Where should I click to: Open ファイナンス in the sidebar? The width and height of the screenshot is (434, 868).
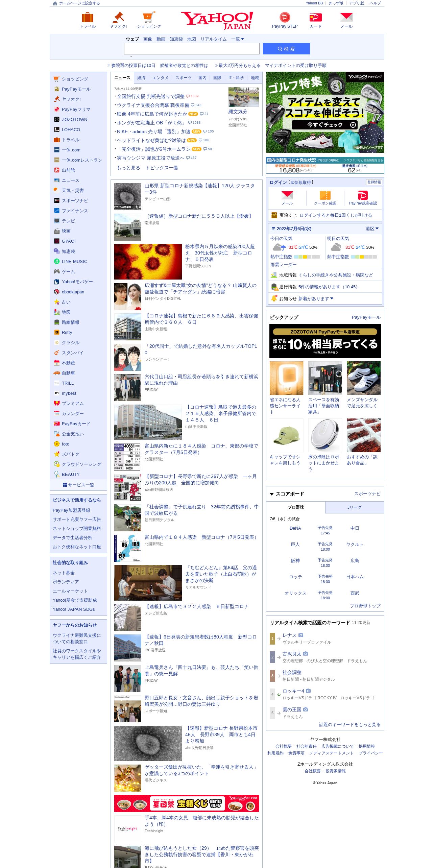[x=75, y=211]
